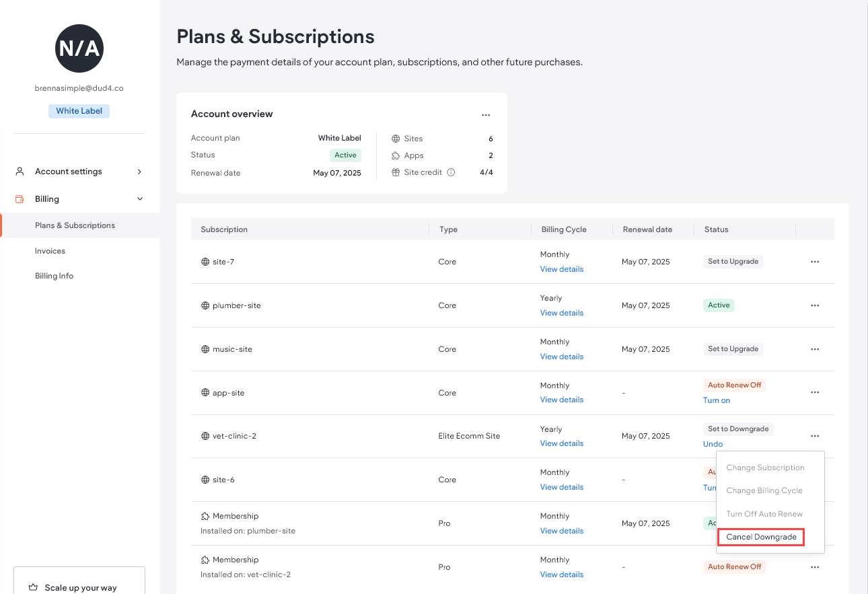This screenshot has height=594, width=868.
Task: Select Turn Off Auto Renew from the menu
Action: (764, 513)
